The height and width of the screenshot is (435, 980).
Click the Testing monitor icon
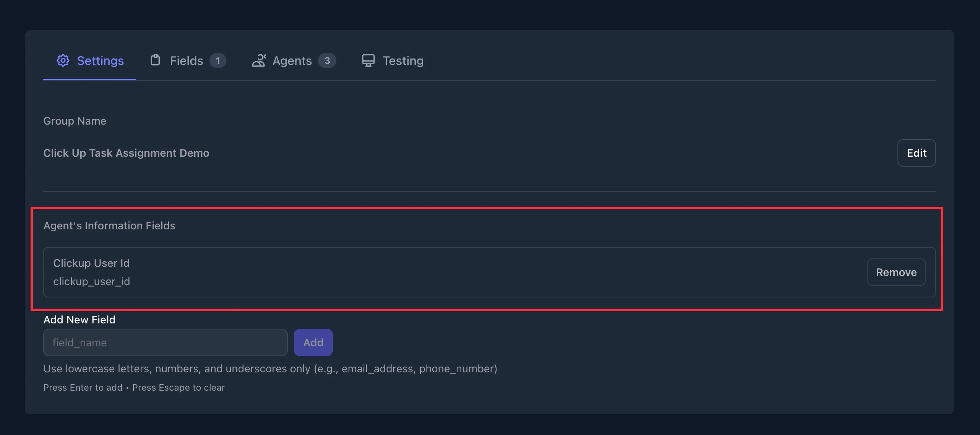pos(368,60)
